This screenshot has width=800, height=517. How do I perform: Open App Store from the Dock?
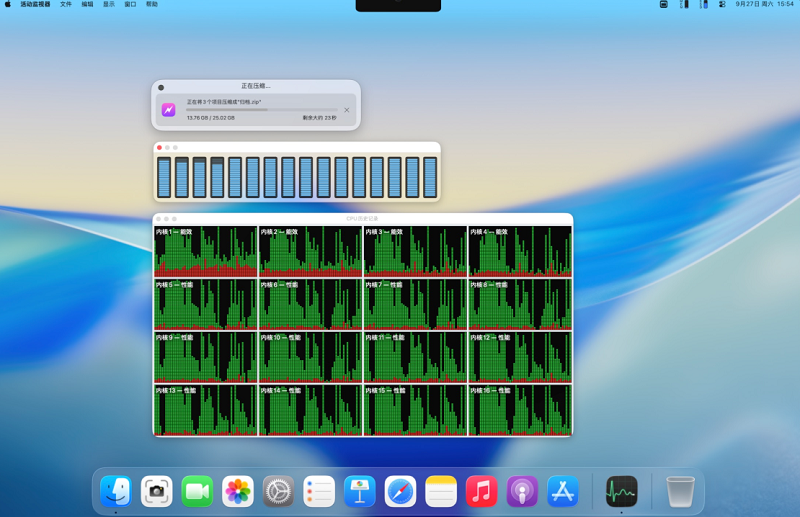(563, 491)
